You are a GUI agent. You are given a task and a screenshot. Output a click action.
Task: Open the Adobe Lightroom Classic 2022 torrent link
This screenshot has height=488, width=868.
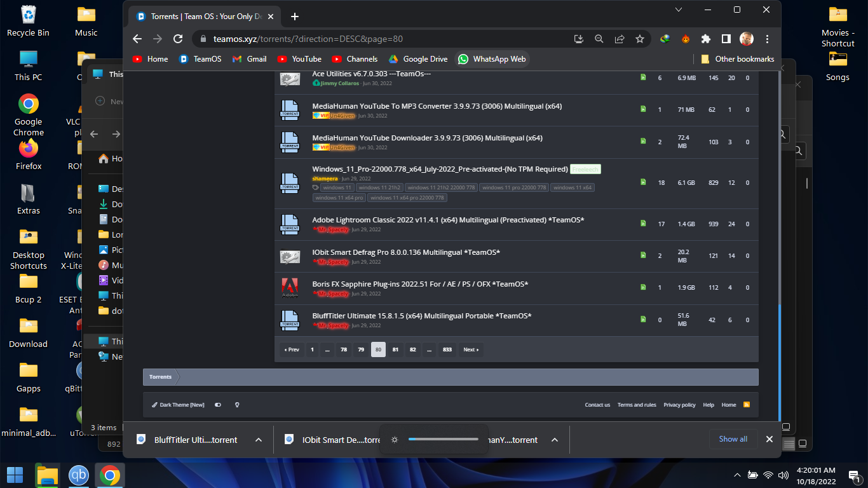448,220
